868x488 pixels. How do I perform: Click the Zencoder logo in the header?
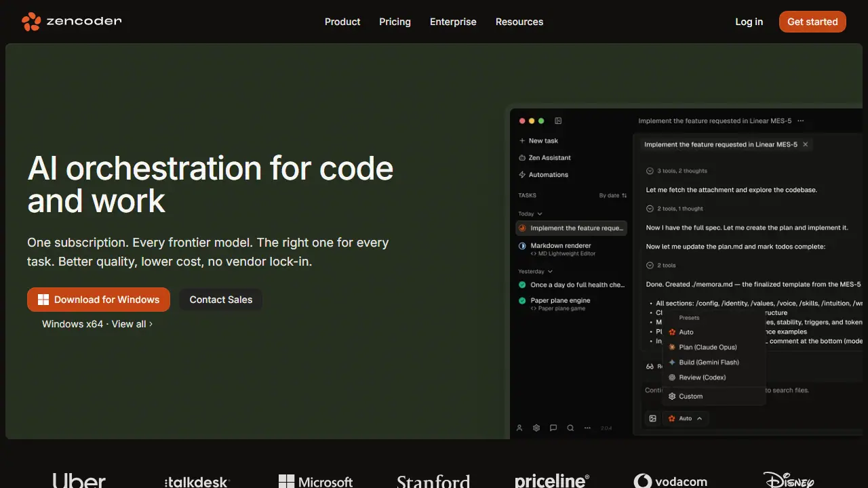(x=72, y=22)
